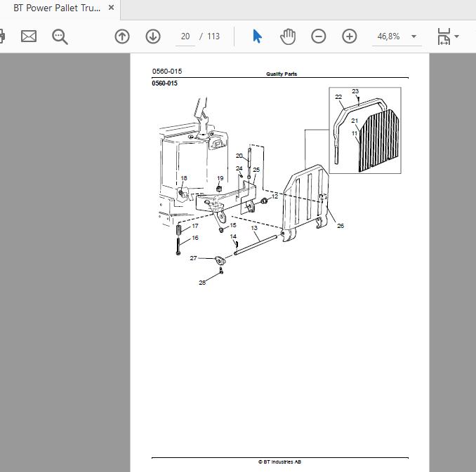Click the email envelope icon
The width and height of the screenshot is (476, 472).
click(x=29, y=36)
